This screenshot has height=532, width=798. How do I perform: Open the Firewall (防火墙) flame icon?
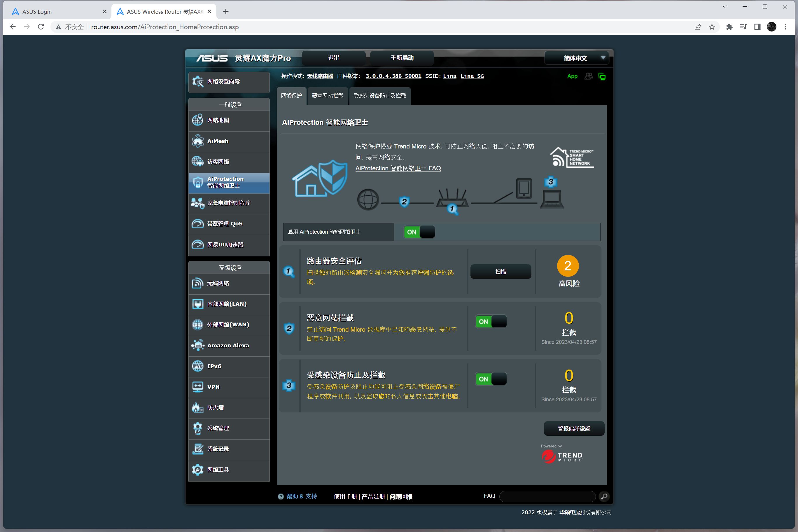[x=197, y=407]
